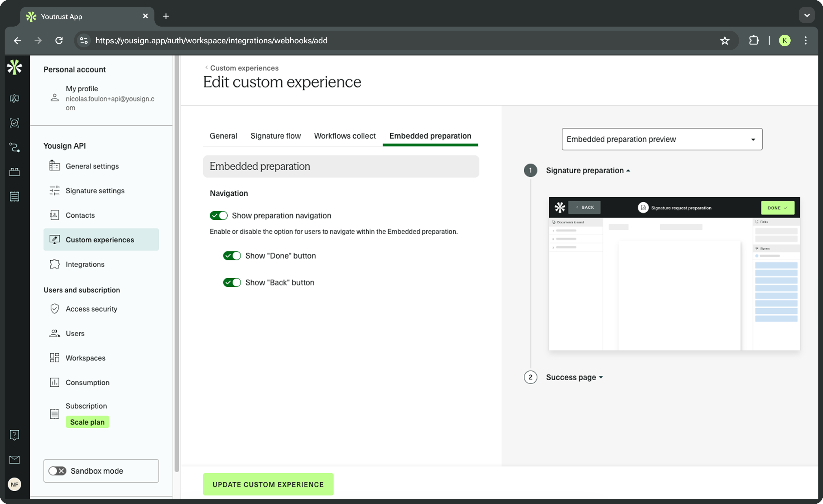The height and width of the screenshot is (504, 823).
Task: Click the grey "Embedded preparation" section header
Action: pos(341,166)
